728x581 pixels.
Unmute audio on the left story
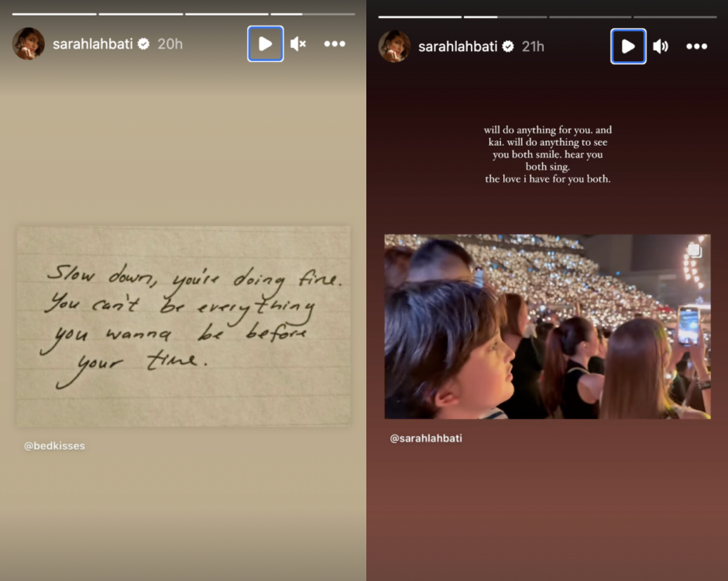coord(298,44)
